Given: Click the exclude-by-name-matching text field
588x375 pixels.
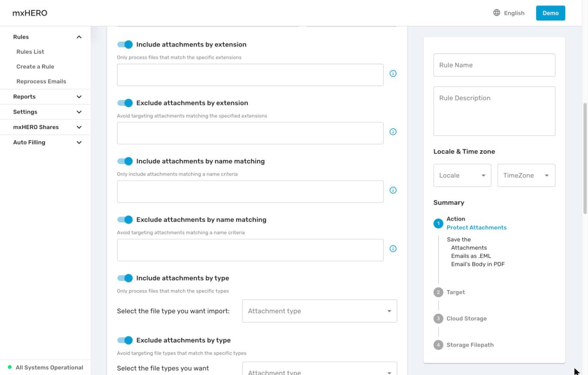Looking at the screenshot, I should [250, 250].
